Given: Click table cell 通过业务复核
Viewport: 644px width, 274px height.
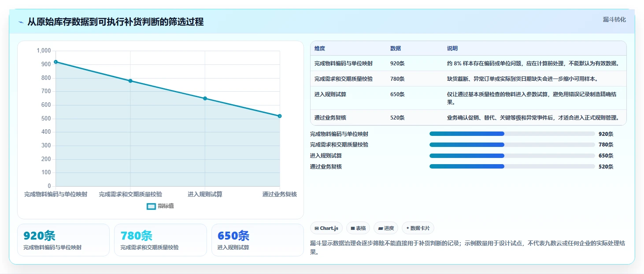Looking at the screenshot, I should [x=330, y=118].
